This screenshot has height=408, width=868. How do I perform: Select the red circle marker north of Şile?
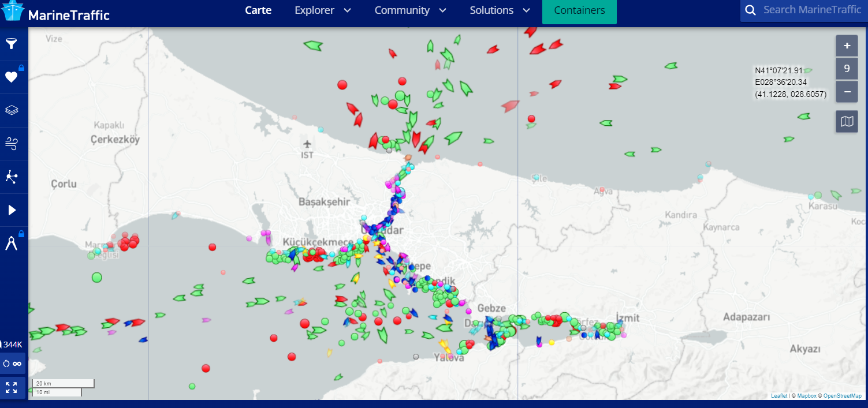531,118
